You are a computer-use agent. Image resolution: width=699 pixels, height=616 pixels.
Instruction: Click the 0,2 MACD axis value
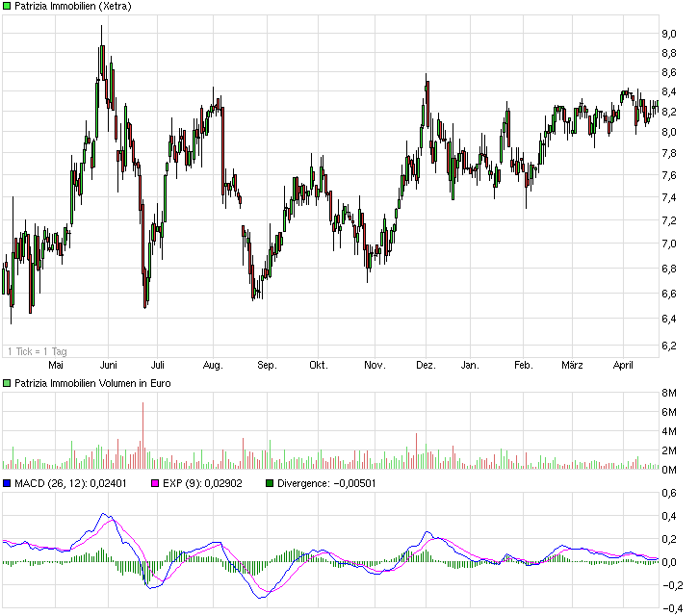(669, 539)
